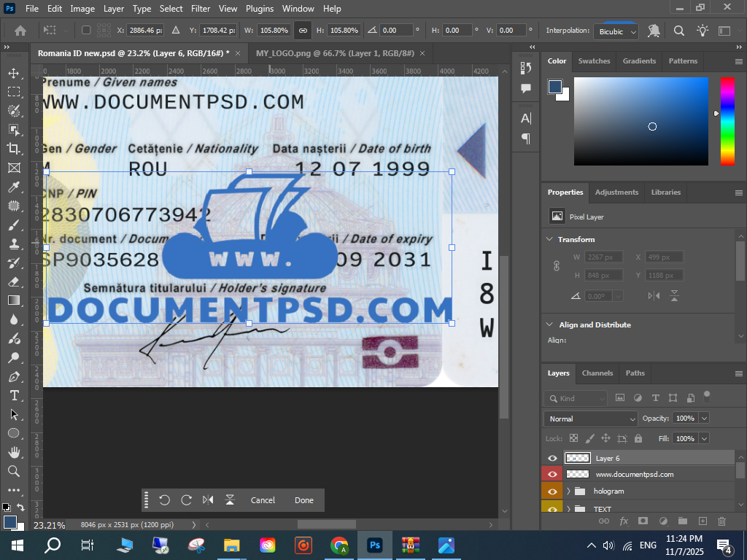
Task: Select the Eyedropper tool
Action: [x=14, y=187]
